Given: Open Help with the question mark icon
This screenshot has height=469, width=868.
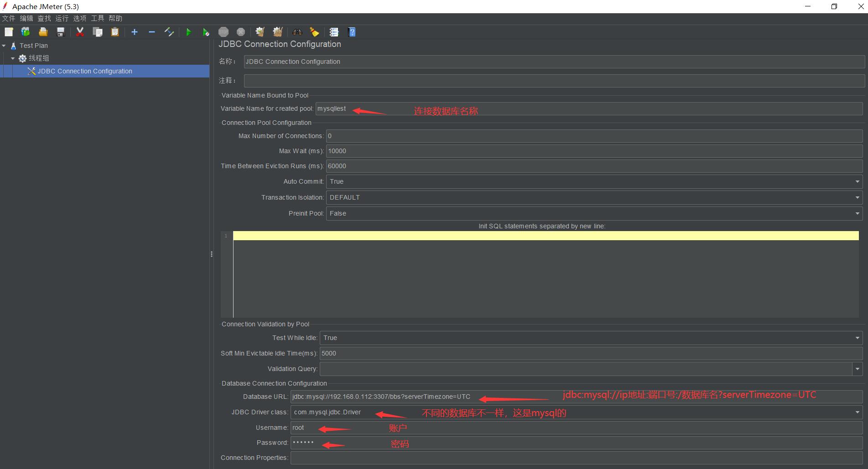Looking at the screenshot, I should pos(352,32).
